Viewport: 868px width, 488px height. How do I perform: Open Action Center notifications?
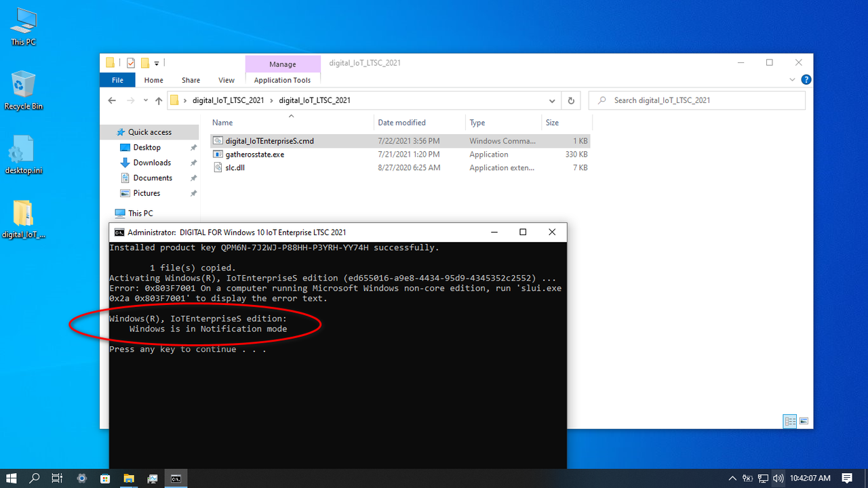pyautogui.click(x=847, y=478)
